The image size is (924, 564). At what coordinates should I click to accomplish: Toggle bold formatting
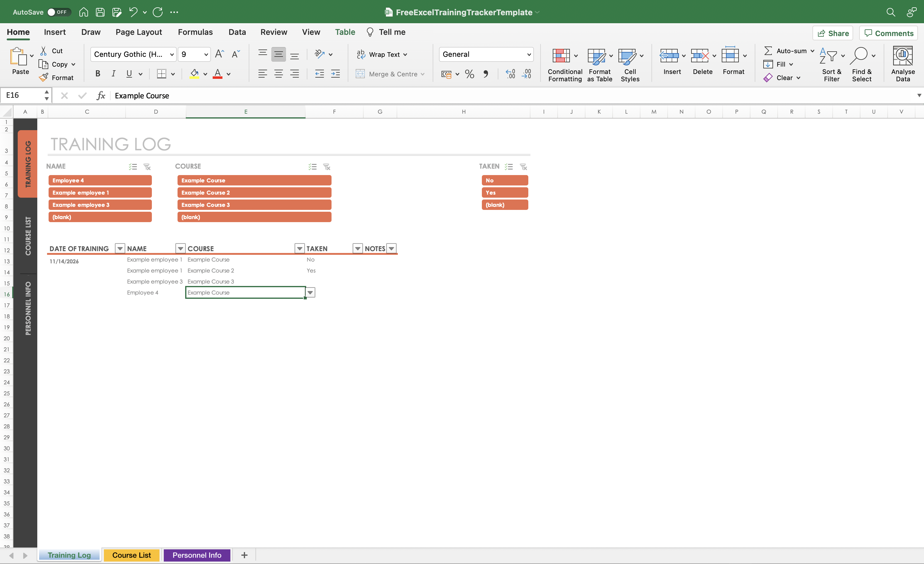point(97,73)
